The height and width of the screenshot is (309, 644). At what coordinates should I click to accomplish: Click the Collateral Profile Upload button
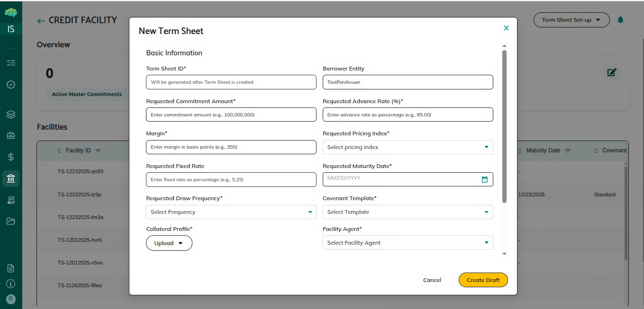point(169,243)
